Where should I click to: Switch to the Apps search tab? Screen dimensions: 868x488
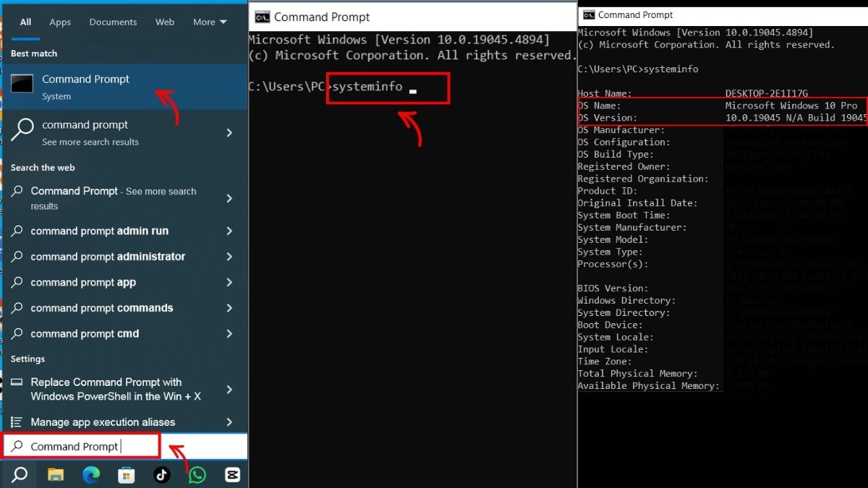tap(60, 22)
